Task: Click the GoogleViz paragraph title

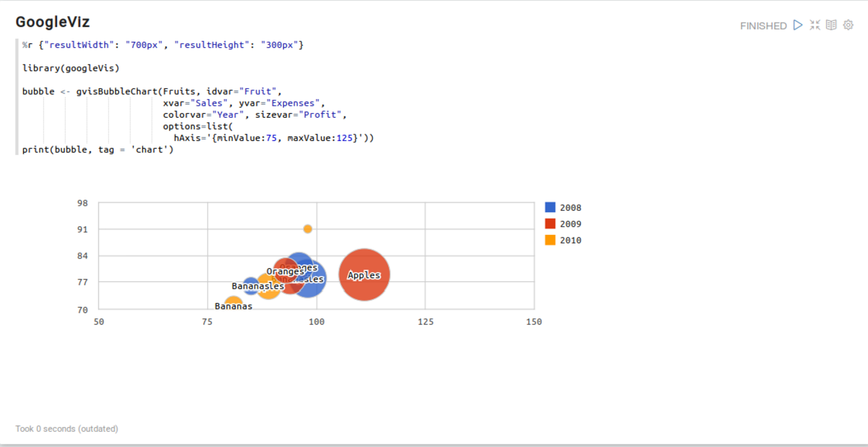Action: click(53, 22)
